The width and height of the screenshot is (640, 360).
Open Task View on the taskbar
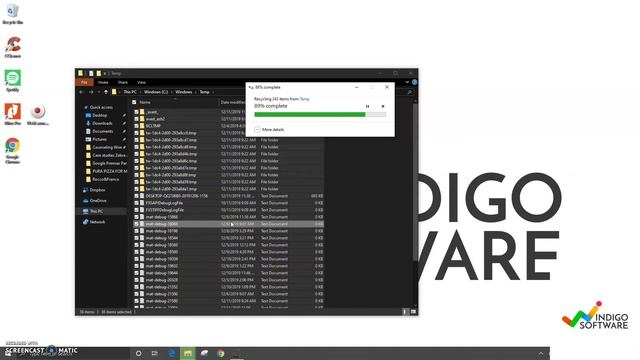[x=155, y=353]
